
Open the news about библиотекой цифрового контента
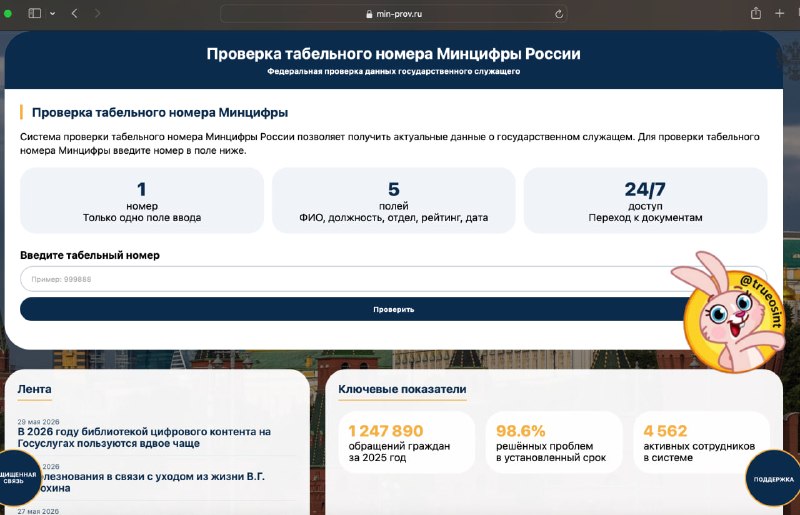point(144,437)
